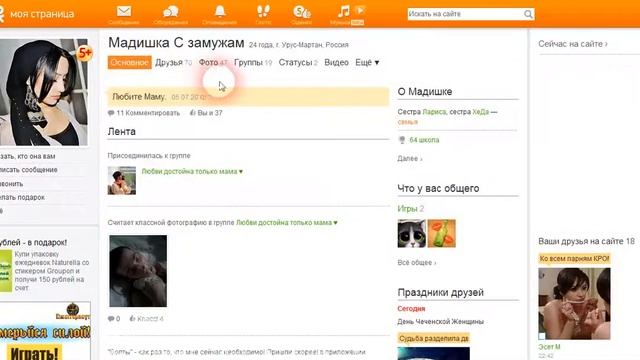640x360 pixels.
Task: Open Мадишка's profile photo
Action: pos(44,92)
